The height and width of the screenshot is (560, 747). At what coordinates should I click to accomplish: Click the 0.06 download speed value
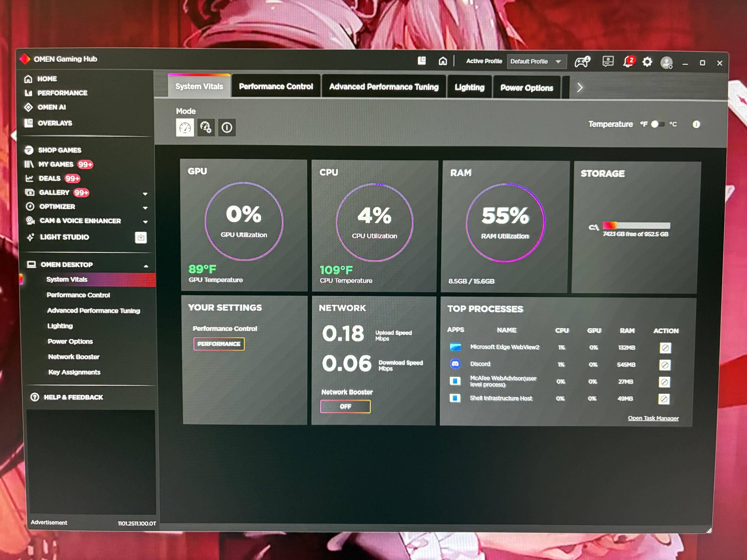(x=347, y=364)
